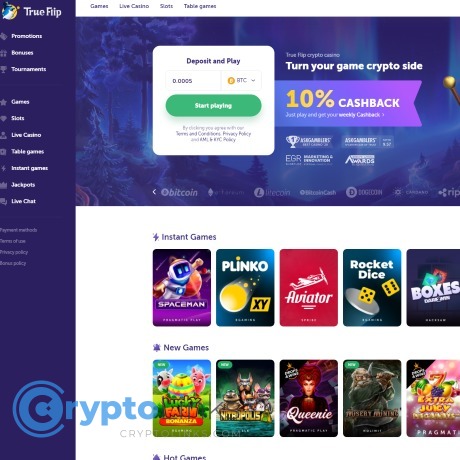
Task: Click the Start playing button
Action: (213, 105)
